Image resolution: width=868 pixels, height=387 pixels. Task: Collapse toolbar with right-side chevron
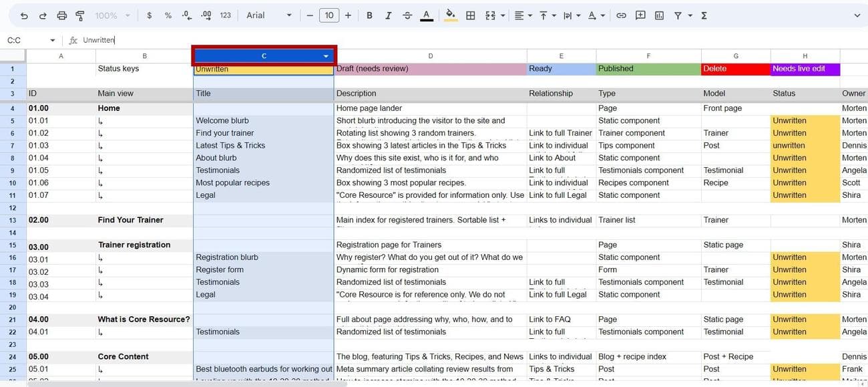click(x=857, y=15)
